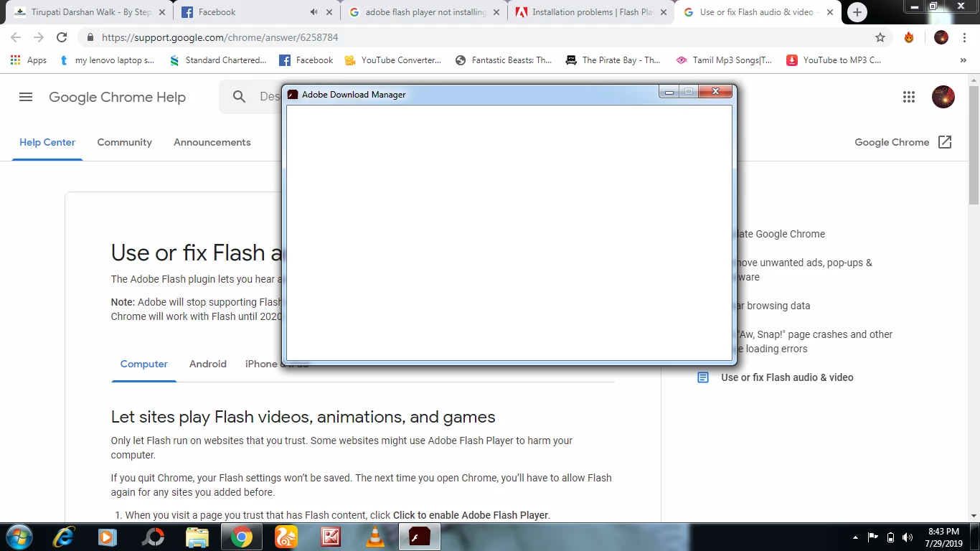
Task: Open Windows Media Player from taskbar
Action: coord(107,537)
